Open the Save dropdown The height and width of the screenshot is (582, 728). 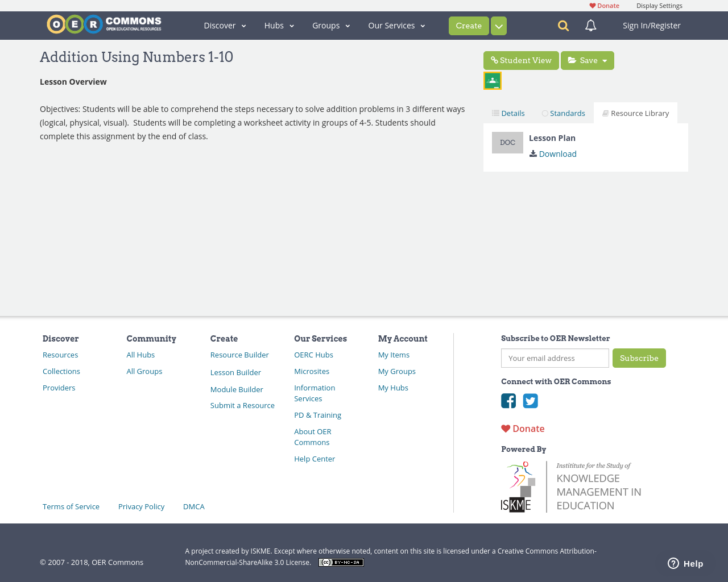point(588,60)
